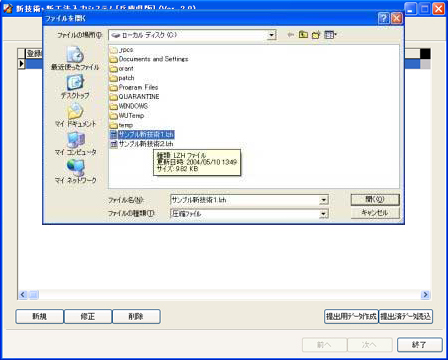Click the 新規 button in main window
Screen dimensions: 448x360
pos(39,316)
